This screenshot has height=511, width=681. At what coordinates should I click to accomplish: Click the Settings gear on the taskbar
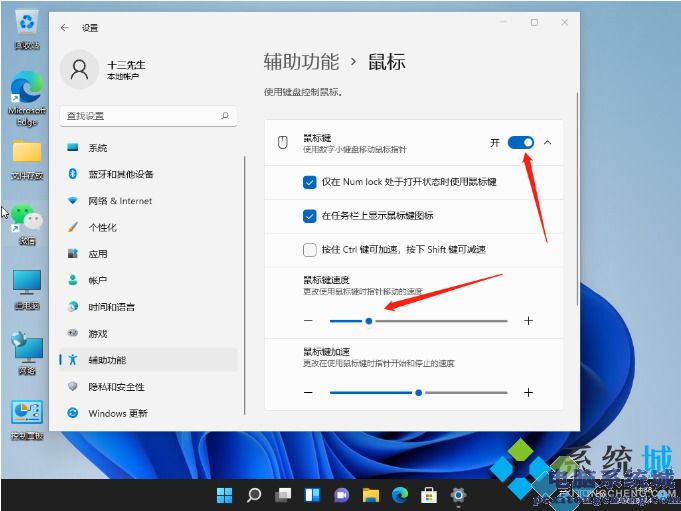coord(458,495)
